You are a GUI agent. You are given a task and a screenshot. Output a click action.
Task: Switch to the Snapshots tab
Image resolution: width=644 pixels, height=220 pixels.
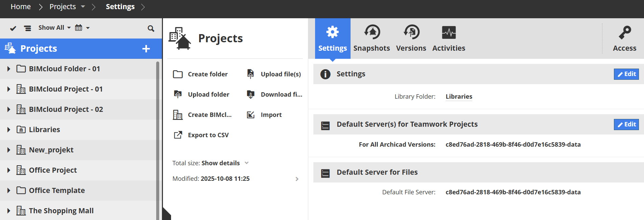372,39
